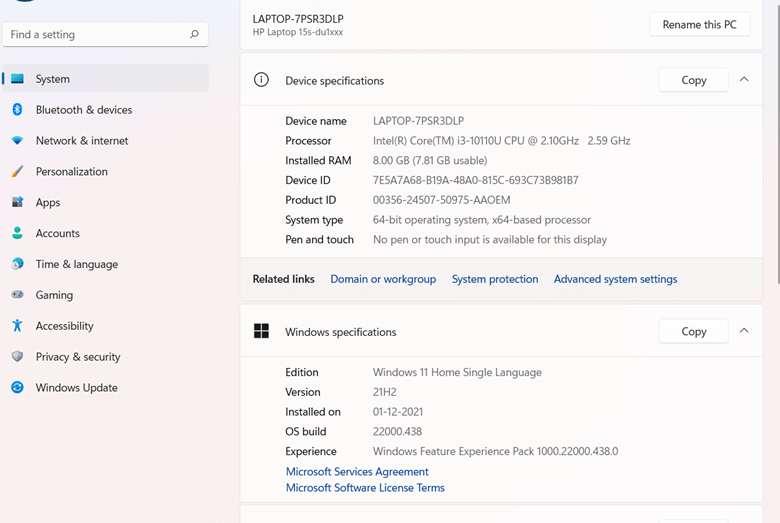Open Network & internet via its wifi icon

[x=18, y=141]
